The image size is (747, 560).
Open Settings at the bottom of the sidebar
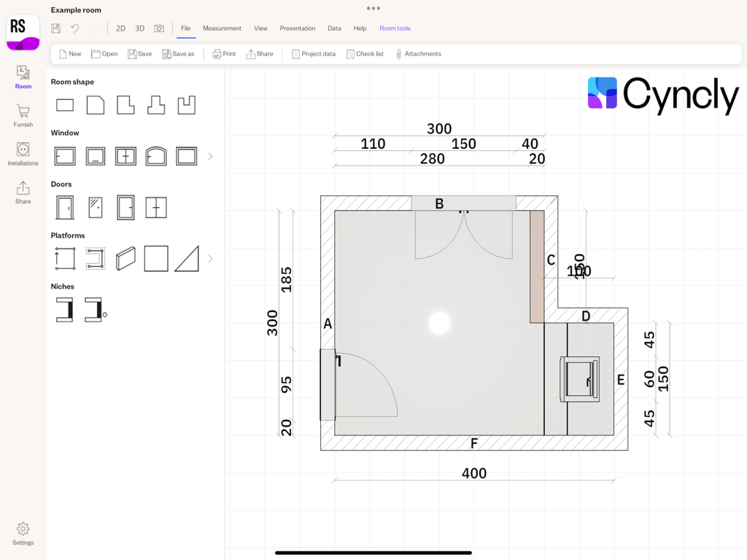click(x=23, y=533)
